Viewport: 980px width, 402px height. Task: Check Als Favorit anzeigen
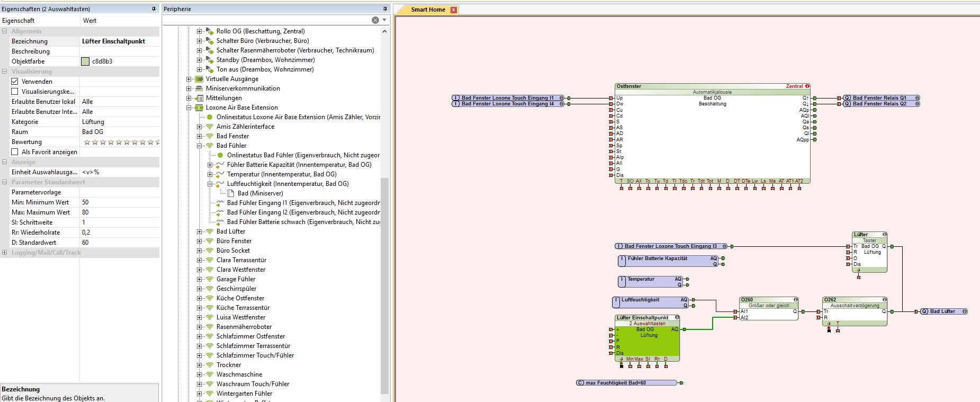click(x=15, y=152)
